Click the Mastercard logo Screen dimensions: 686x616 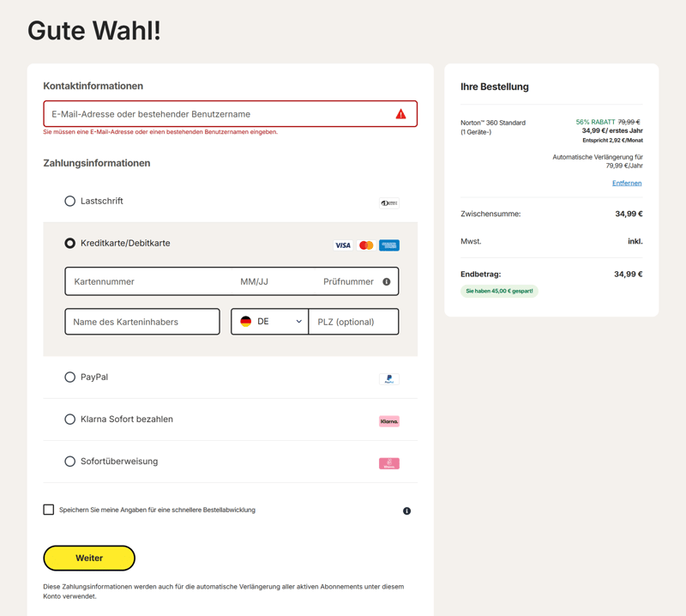pos(366,245)
